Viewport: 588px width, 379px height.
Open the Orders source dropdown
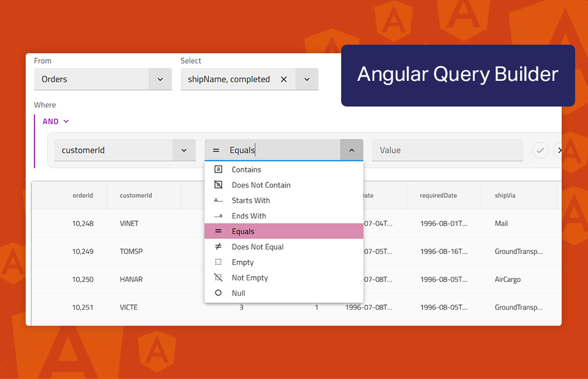160,79
